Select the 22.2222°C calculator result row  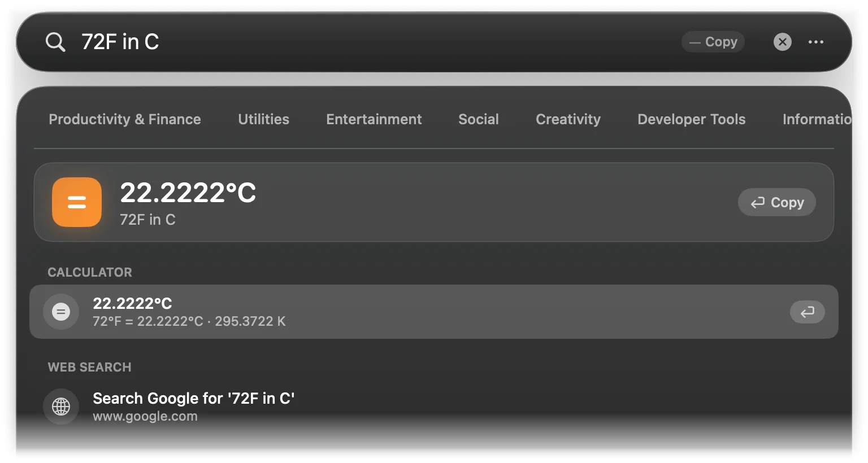pyautogui.click(x=434, y=312)
